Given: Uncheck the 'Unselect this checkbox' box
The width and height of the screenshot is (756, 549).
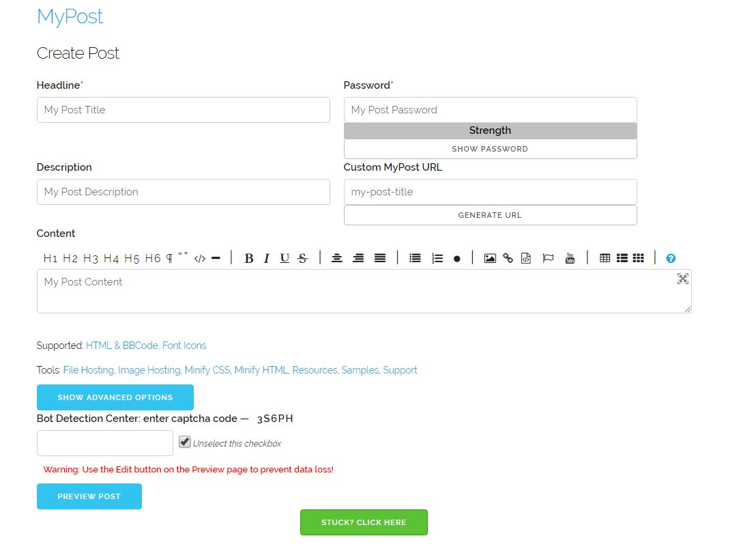Looking at the screenshot, I should pyautogui.click(x=185, y=442).
